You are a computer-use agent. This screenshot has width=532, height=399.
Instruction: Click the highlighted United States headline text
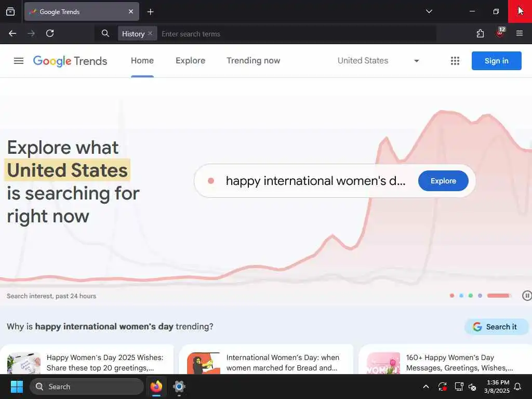point(67,170)
